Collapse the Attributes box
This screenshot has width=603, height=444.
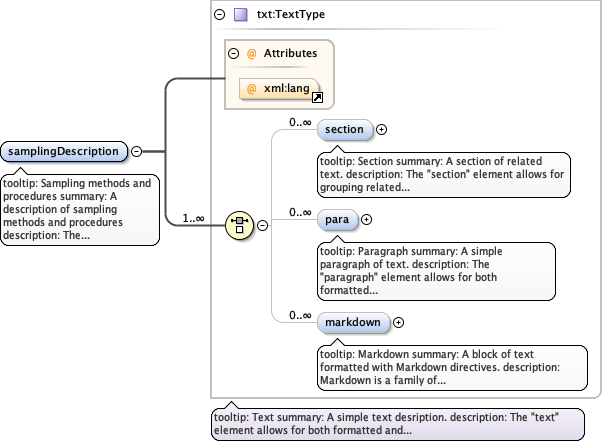pyautogui.click(x=234, y=53)
